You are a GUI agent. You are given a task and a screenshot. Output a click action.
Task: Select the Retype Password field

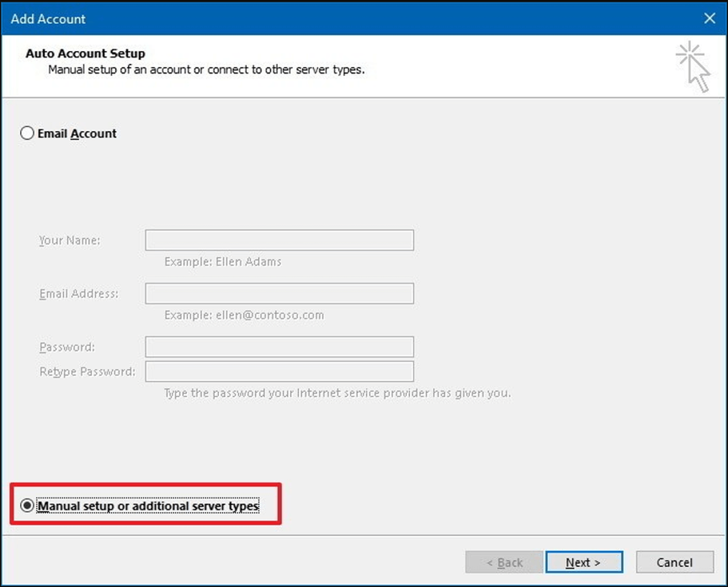pyautogui.click(x=280, y=371)
